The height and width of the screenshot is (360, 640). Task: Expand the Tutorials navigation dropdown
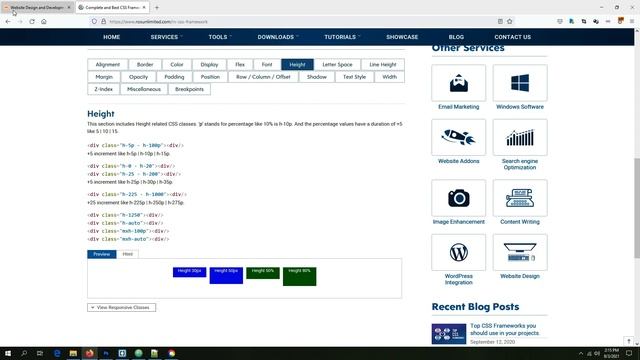point(342,37)
